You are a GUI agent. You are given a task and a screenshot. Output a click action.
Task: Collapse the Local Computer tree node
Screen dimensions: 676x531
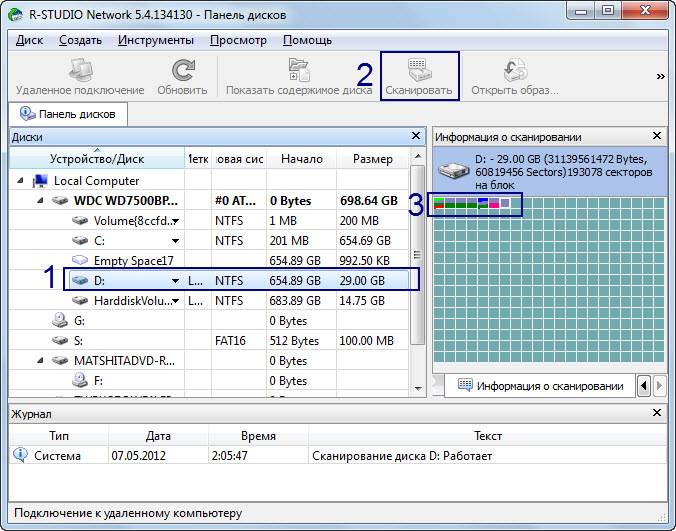(x=22, y=181)
